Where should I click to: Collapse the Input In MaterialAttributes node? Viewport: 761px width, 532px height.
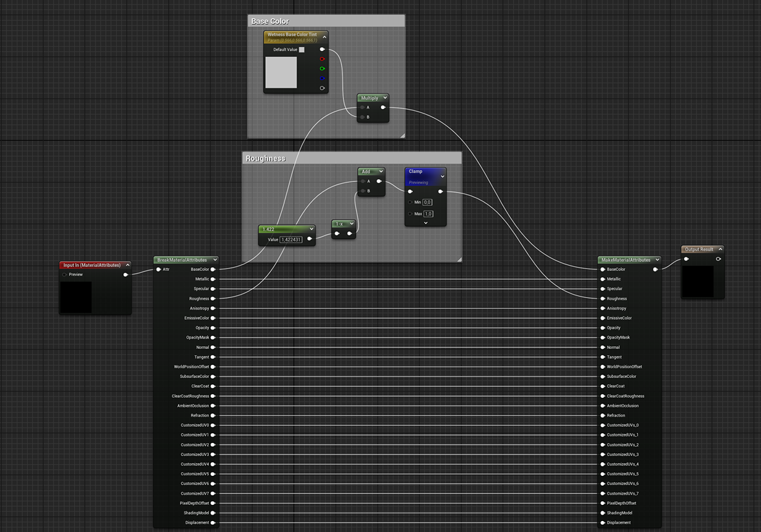(x=128, y=265)
